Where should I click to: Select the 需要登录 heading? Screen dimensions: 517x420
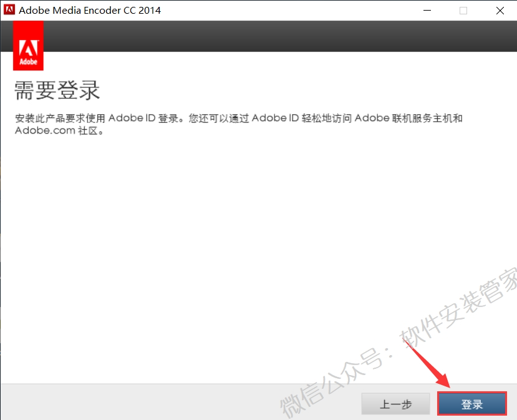[x=56, y=90]
